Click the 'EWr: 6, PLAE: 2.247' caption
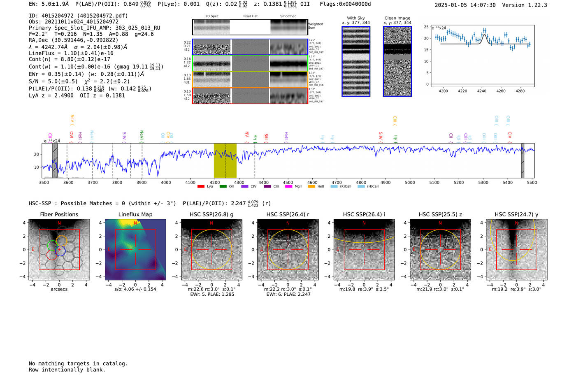Screen dimensions: 576x392 (288, 294)
